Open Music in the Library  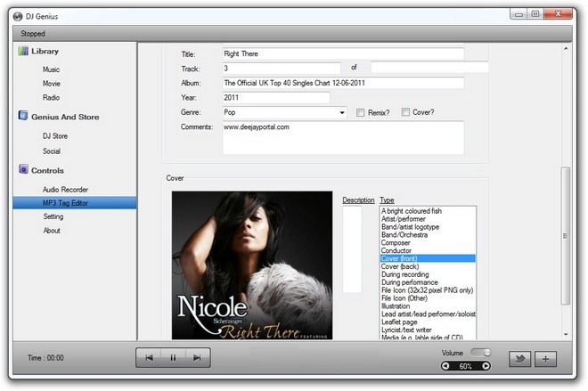51,69
